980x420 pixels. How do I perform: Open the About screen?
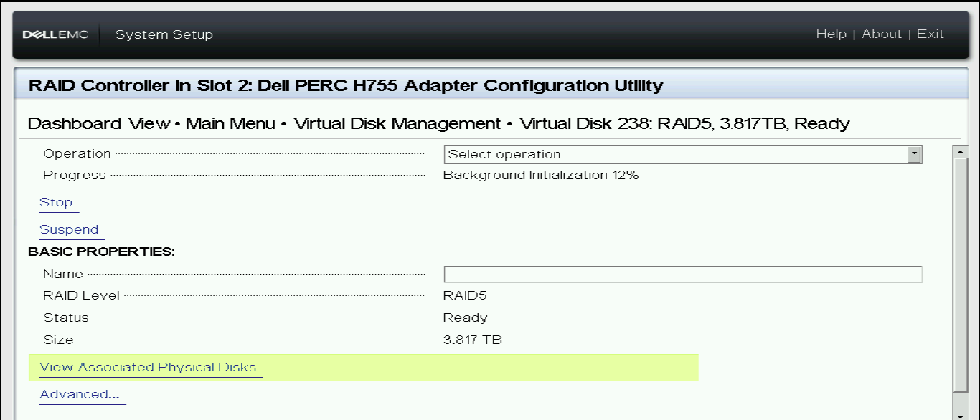click(x=882, y=34)
